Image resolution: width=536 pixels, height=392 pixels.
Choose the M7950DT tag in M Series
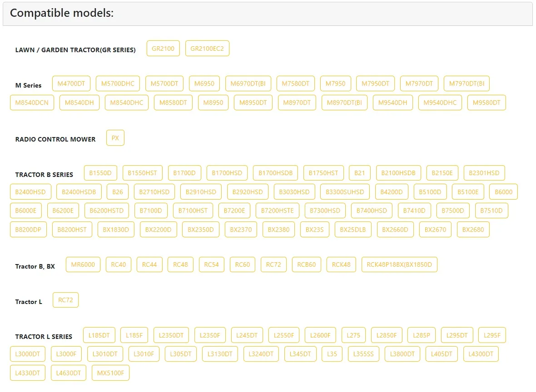(x=375, y=83)
